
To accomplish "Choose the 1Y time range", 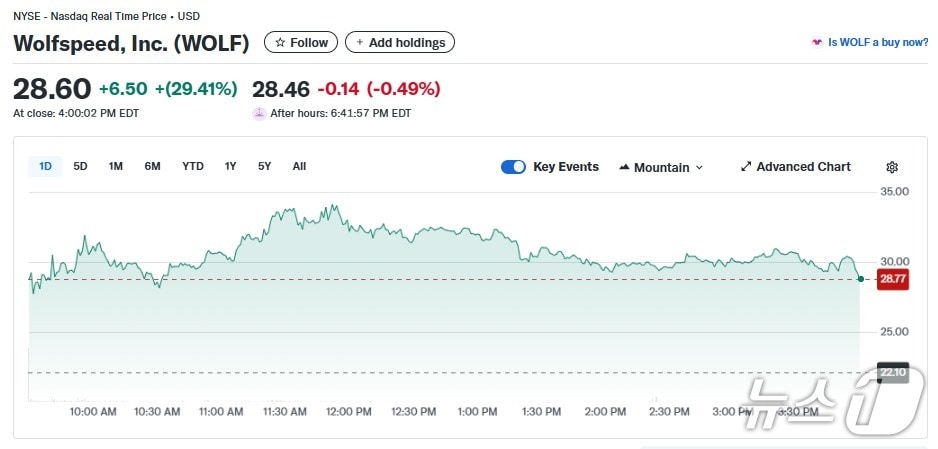I will click(230, 166).
